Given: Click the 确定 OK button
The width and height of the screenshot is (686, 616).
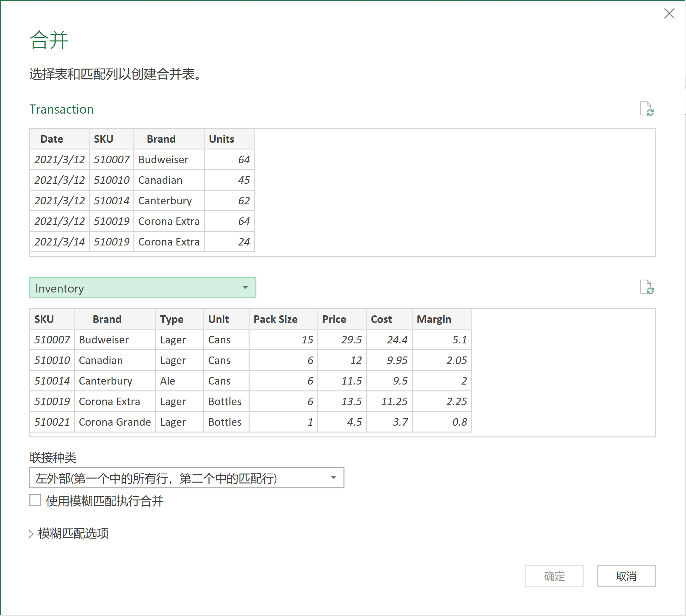Looking at the screenshot, I should point(554,576).
